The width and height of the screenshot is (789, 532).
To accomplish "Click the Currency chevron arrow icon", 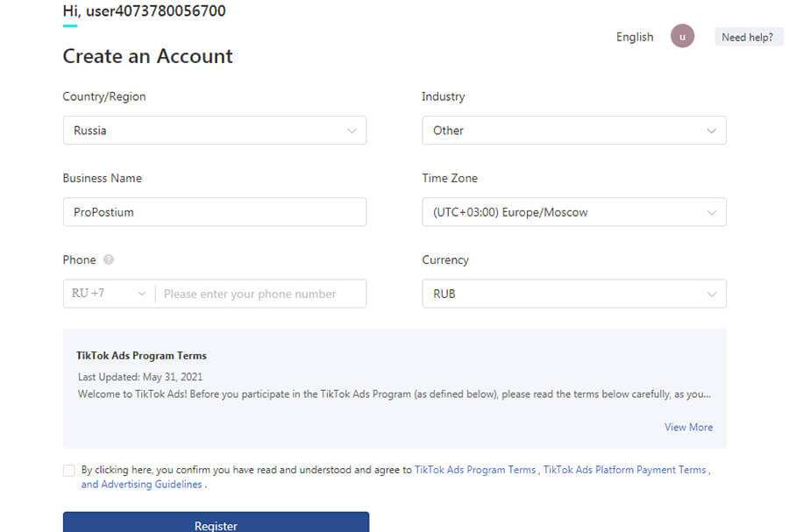I will (x=711, y=294).
